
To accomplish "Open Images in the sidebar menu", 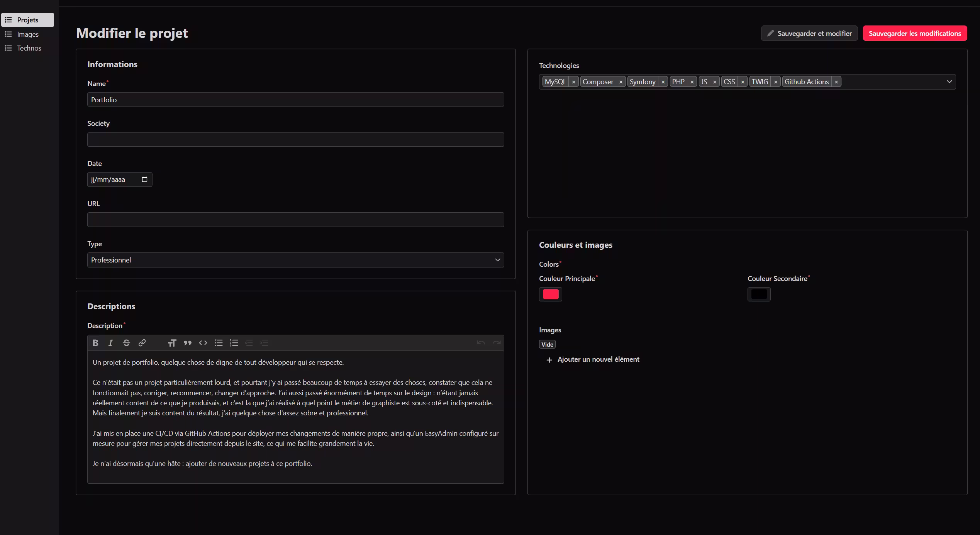I will point(28,34).
